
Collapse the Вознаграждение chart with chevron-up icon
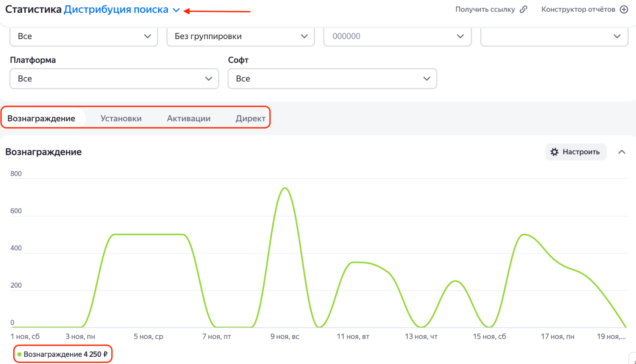[x=622, y=152]
